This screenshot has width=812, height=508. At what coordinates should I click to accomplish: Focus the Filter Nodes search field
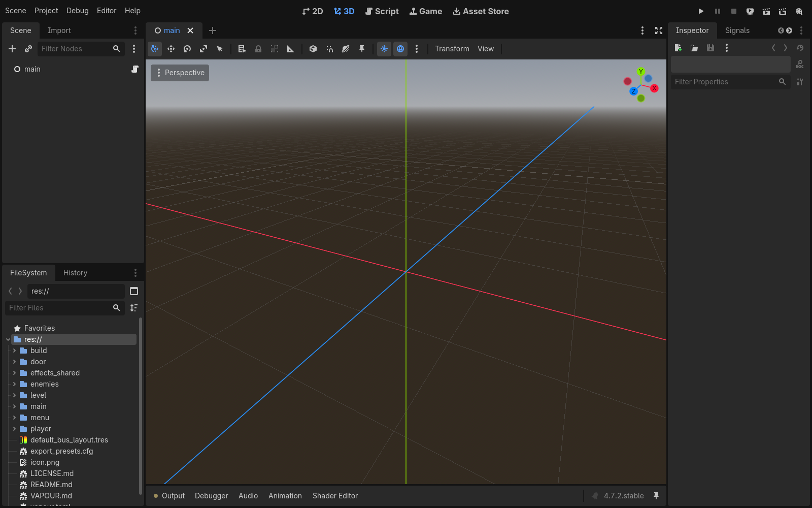(x=81, y=49)
